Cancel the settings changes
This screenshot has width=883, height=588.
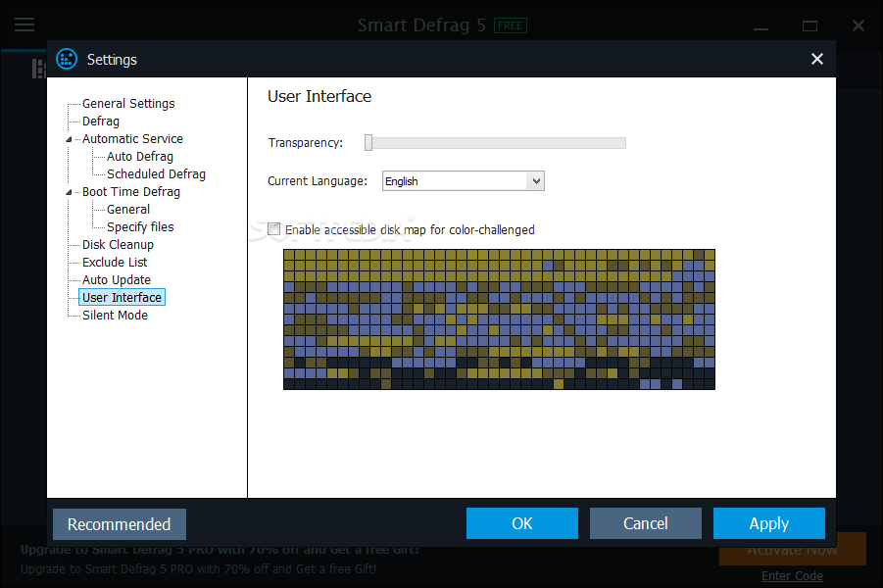coord(646,523)
